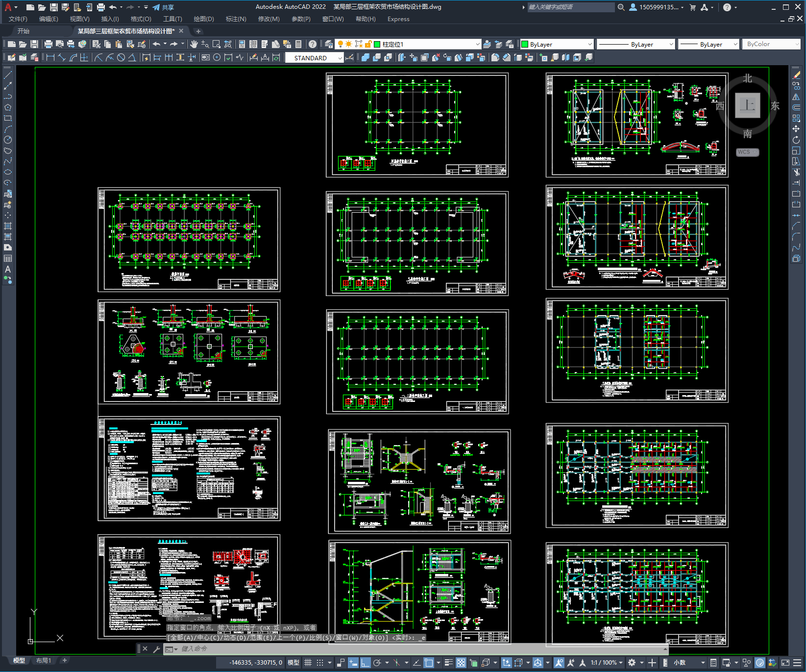
Task: Add a new drawing tab with plus
Action: tap(198, 31)
